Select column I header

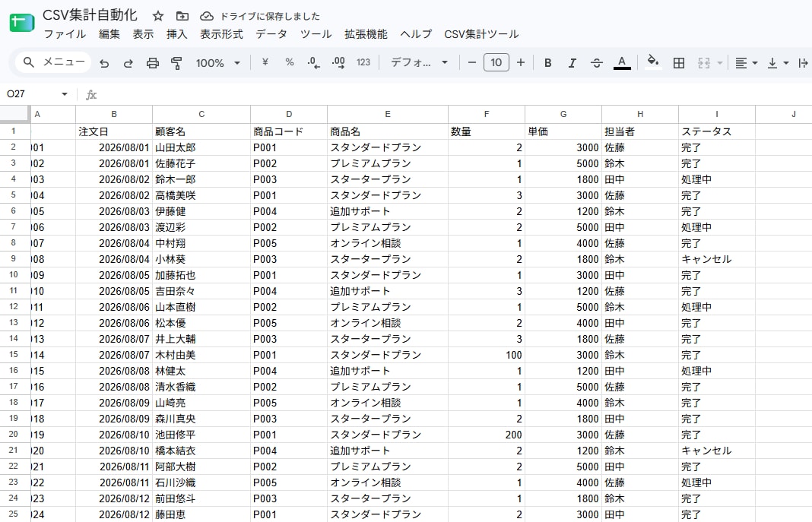tap(717, 114)
